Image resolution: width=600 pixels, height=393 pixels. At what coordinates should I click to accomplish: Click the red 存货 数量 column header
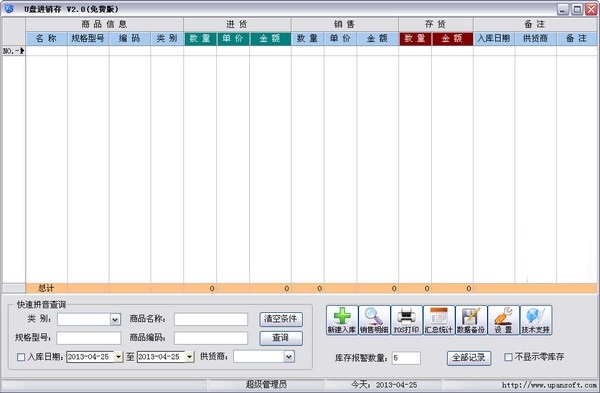tap(415, 39)
